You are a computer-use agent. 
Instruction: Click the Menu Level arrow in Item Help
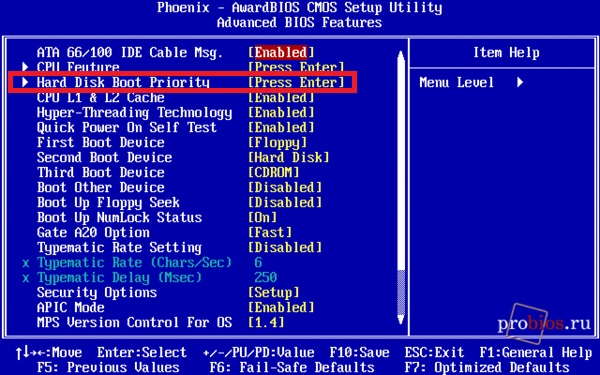click(520, 82)
